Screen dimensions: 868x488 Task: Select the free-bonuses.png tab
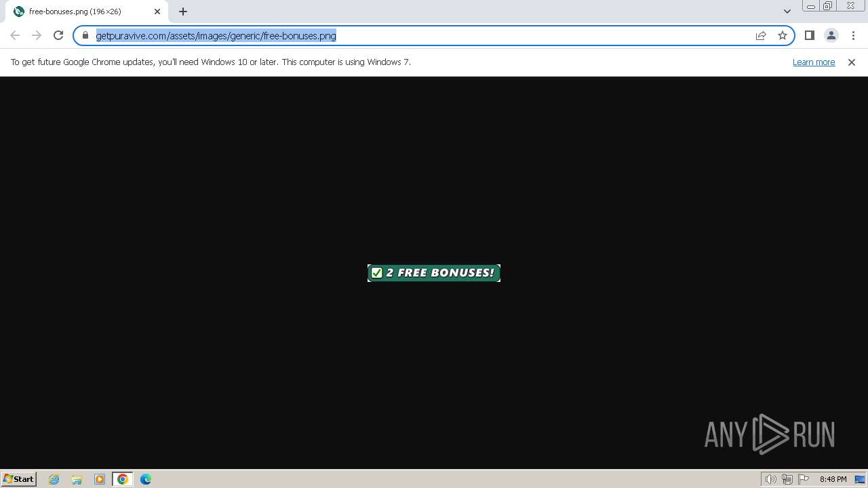87,12
